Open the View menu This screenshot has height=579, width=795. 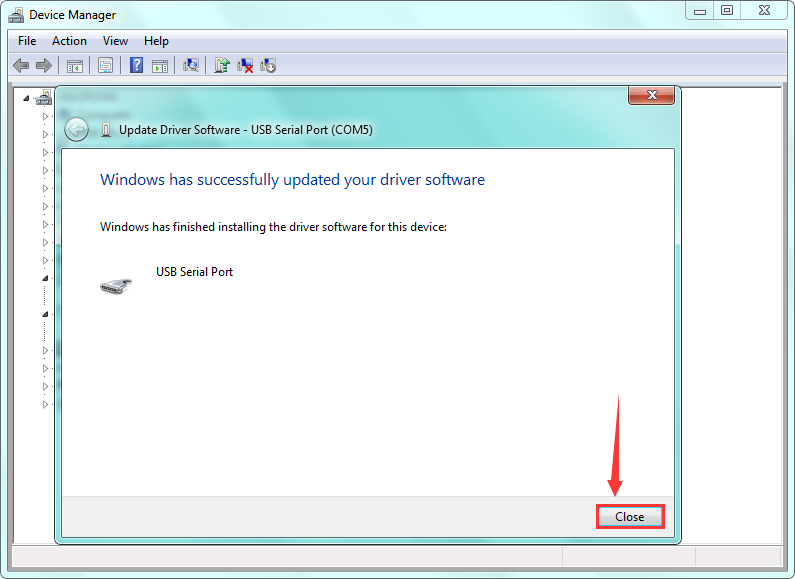115,41
